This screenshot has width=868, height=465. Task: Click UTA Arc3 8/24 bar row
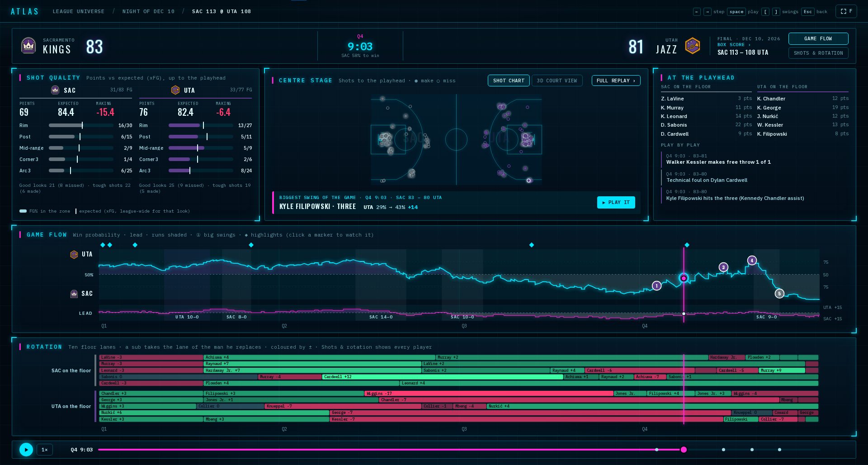[196, 171]
